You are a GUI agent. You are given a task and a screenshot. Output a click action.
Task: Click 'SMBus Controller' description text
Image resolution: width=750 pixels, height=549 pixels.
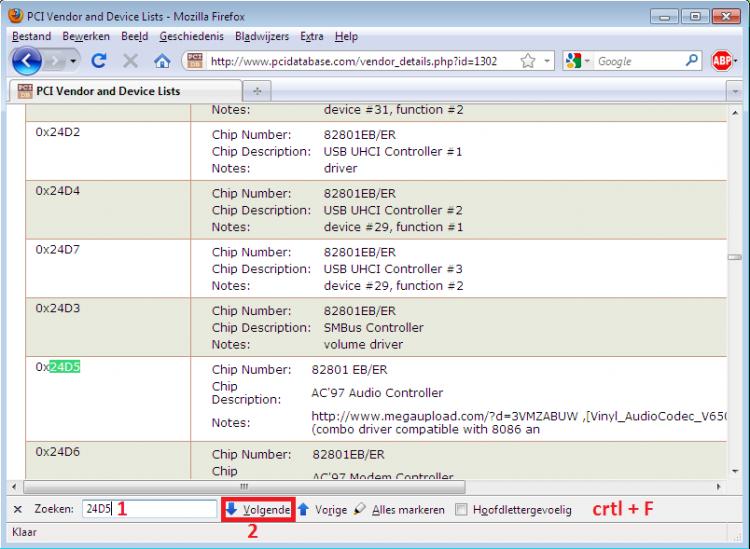[374, 328]
